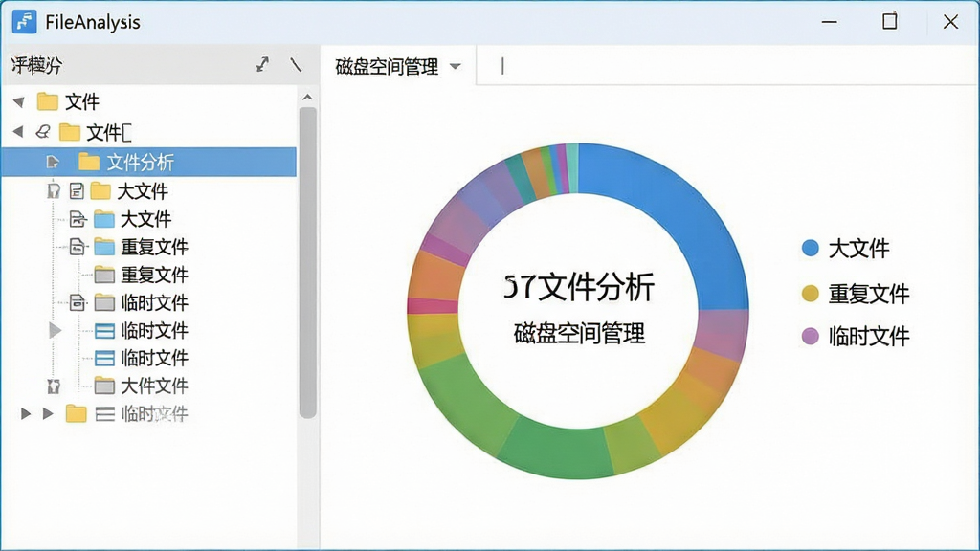Click the 大文件 legend label
This screenshot has width=980, height=551.
(x=858, y=249)
